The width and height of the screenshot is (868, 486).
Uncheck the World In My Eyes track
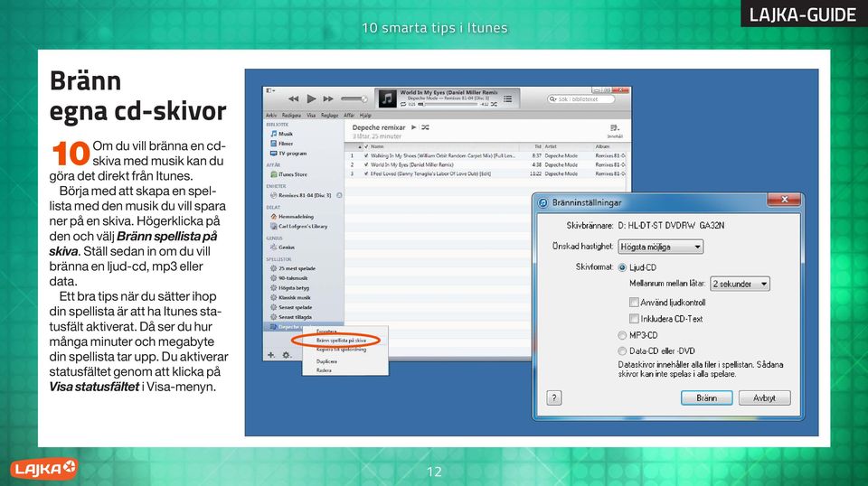click(x=366, y=164)
